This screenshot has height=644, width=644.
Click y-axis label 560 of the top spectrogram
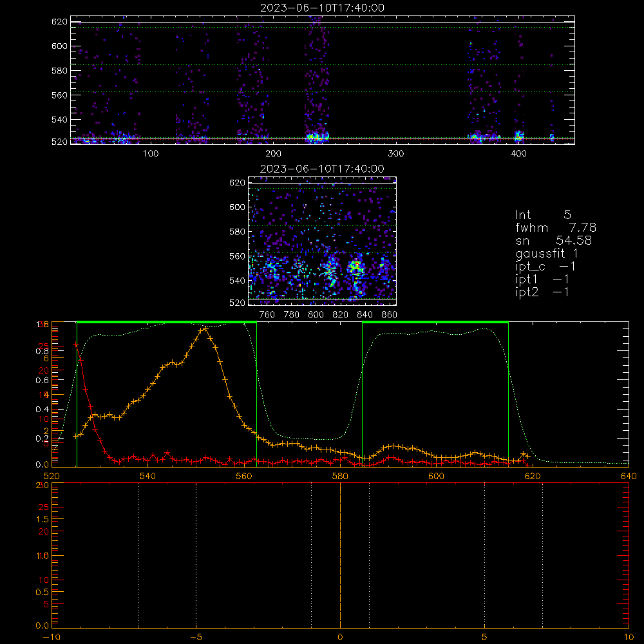(x=59, y=95)
